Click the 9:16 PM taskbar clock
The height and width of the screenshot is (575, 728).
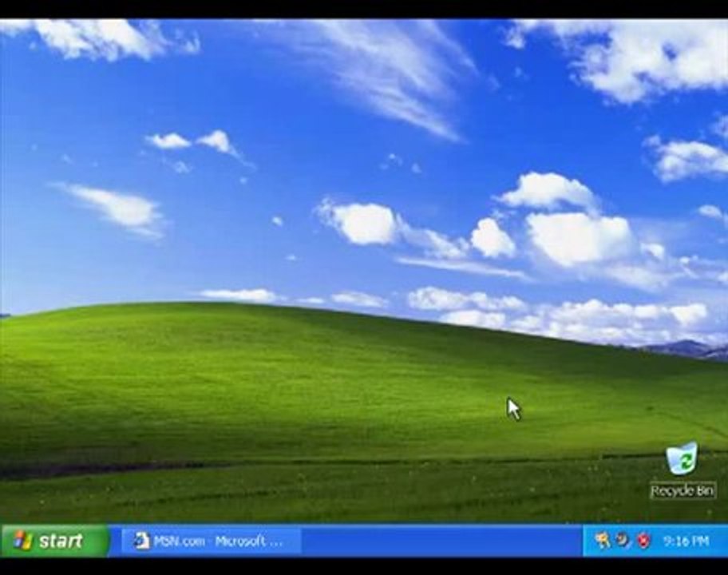click(686, 541)
